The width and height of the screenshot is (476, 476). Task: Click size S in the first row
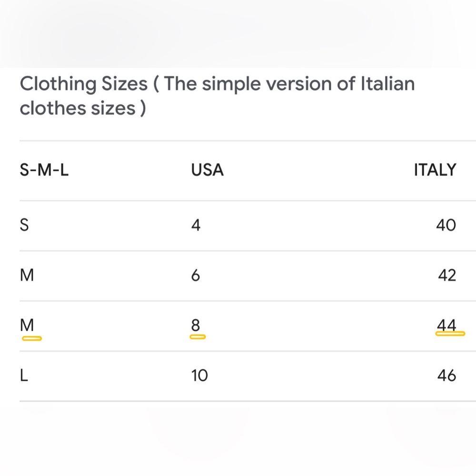click(24, 225)
